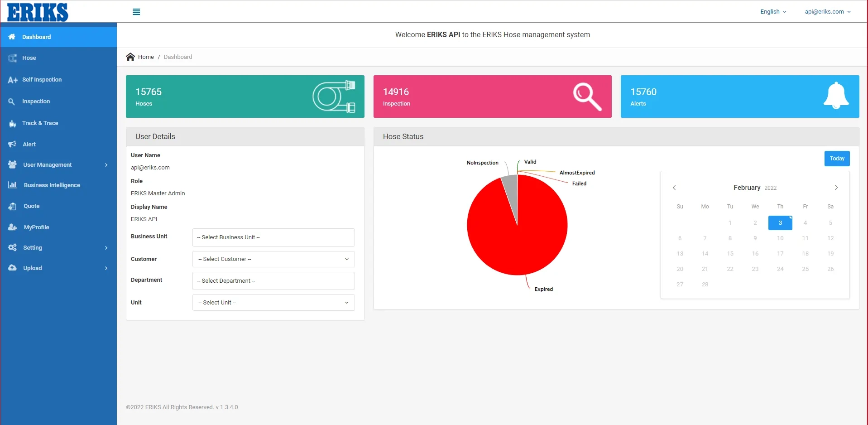This screenshot has height=425, width=868.
Task: Click the Dashboard breadcrumb text
Action: coord(178,57)
